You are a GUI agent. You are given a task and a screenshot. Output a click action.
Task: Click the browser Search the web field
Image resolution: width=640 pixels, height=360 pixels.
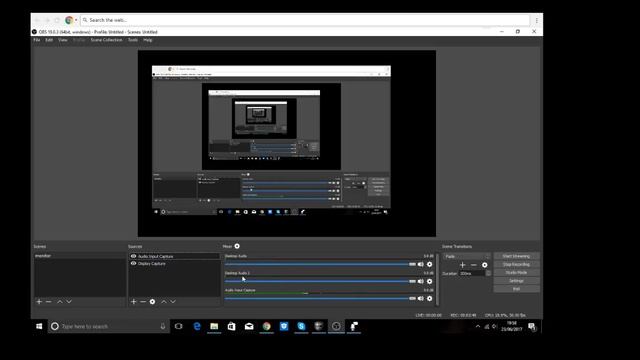(x=305, y=20)
